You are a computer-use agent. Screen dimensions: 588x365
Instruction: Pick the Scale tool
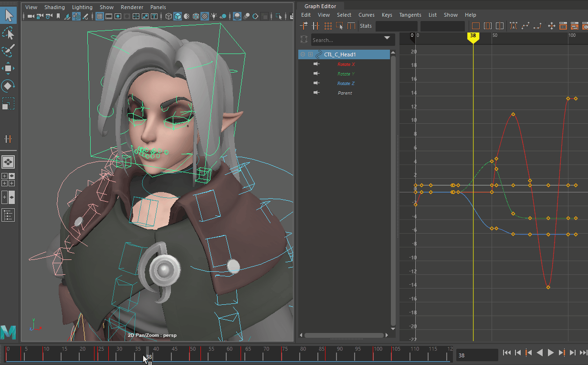pos(9,104)
